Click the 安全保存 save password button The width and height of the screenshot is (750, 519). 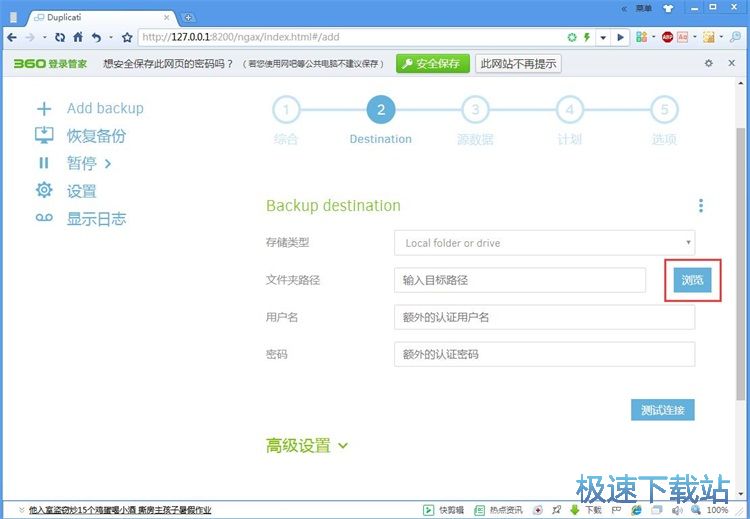coord(433,63)
